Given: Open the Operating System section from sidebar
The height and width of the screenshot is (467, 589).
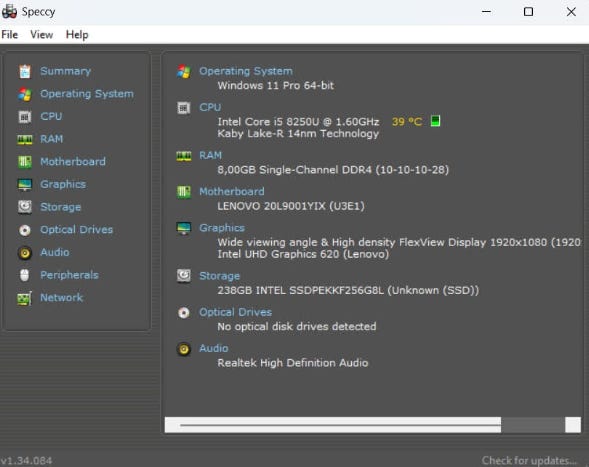Looking at the screenshot, I should (87, 94).
